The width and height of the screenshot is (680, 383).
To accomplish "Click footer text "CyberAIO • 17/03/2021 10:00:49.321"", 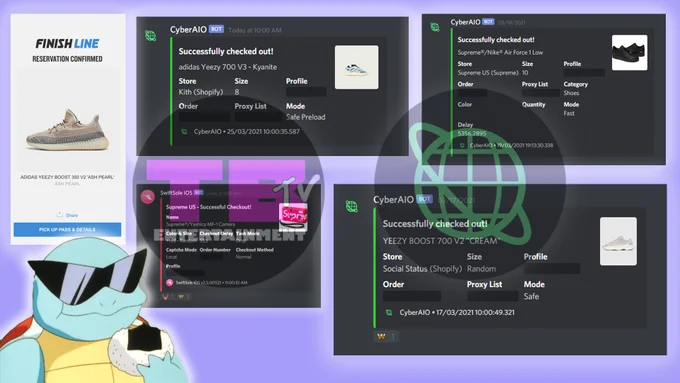I will [x=457, y=312].
